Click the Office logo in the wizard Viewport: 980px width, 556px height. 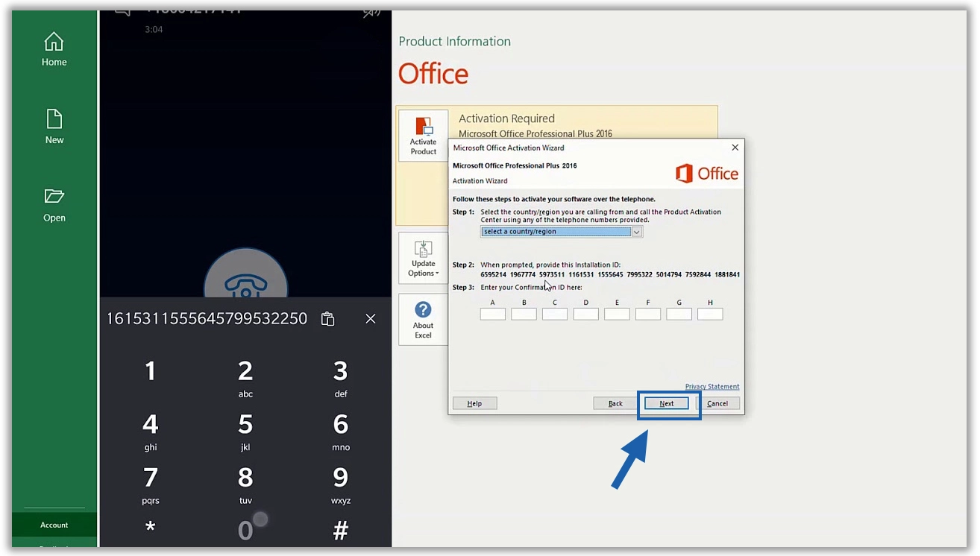point(707,174)
